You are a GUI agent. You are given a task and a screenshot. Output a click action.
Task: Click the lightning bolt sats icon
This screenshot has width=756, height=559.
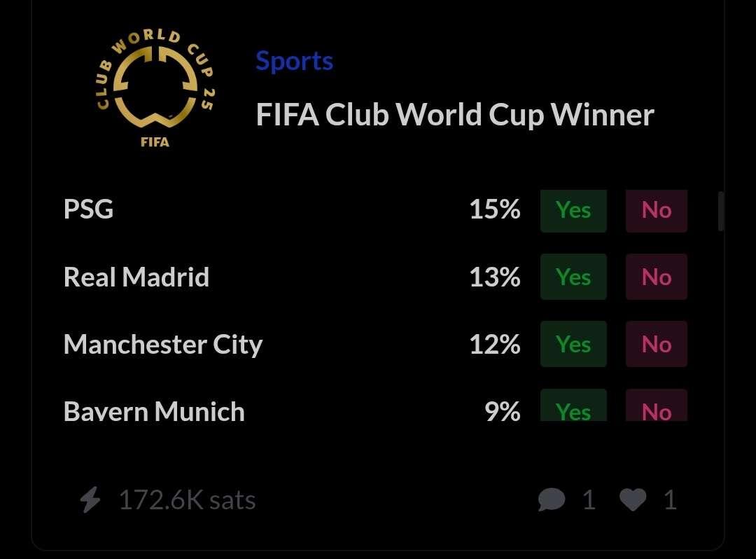pyautogui.click(x=90, y=499)
